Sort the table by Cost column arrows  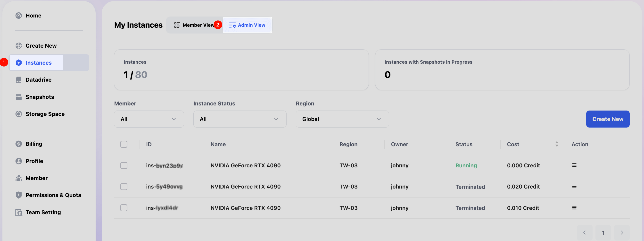pos(556,144)
